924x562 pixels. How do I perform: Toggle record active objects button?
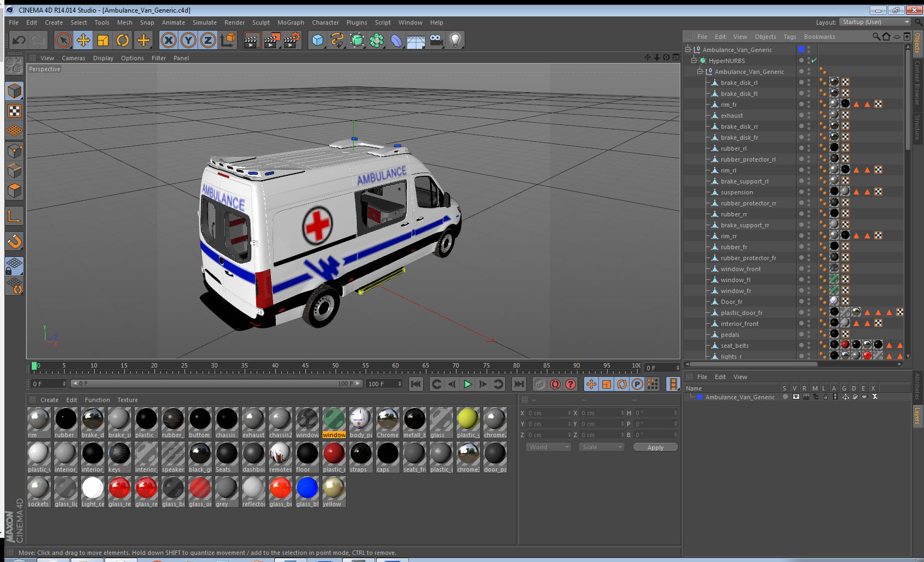540,384
